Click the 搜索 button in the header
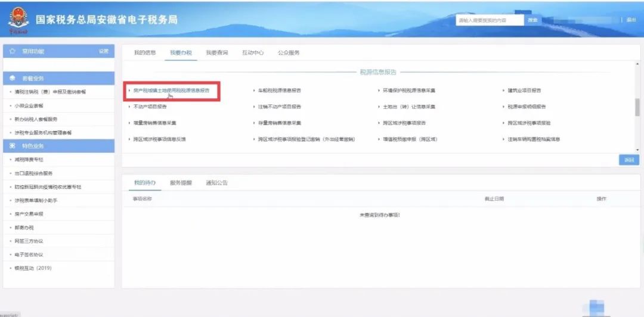644x317 pixels. [x=532, y=20]
